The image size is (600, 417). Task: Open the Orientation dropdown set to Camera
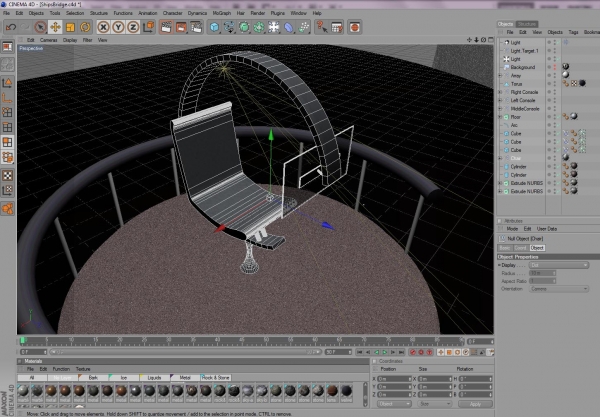[x=559, y=289]
